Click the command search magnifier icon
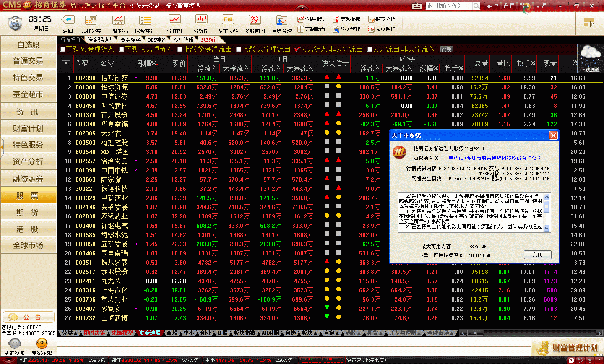This screenshot has width=604, height=364. tap(476, 6)
